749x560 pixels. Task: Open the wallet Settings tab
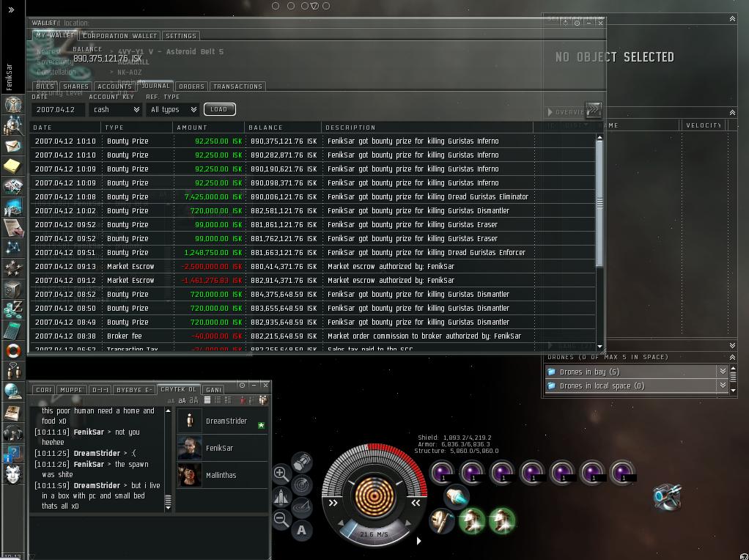tap(180, 36)
